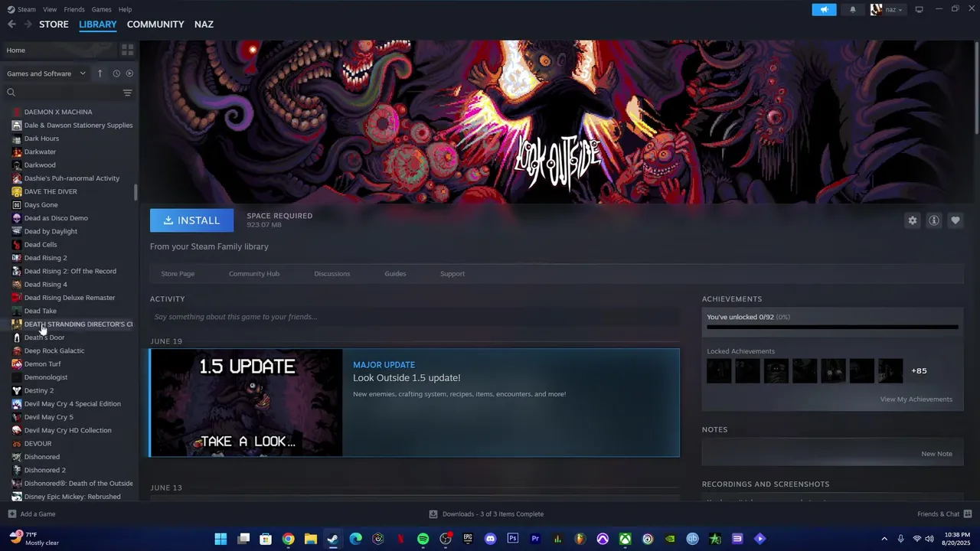
Task: Open the Community Hub link
Action: click(254, 274)
